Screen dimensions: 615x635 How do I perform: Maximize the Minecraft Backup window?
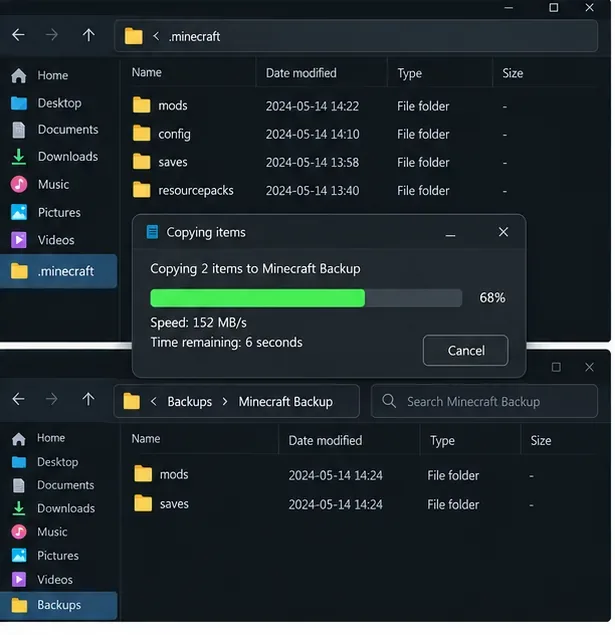click(556, 367)
